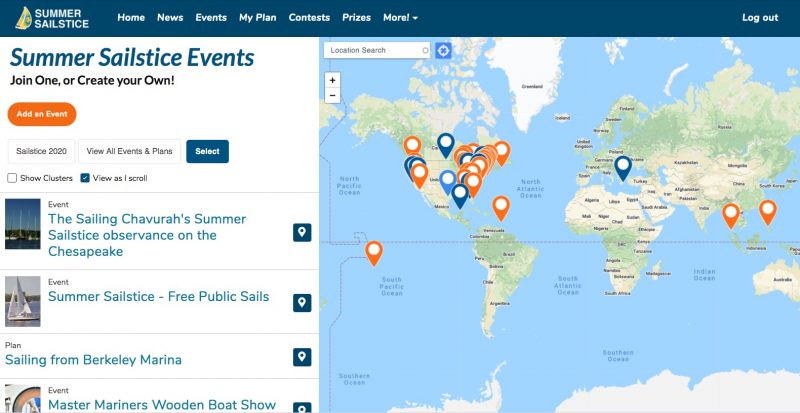Viewport: 800px width, 413px height.
Task: Open the Events nav item
Action: coord(211,17)
